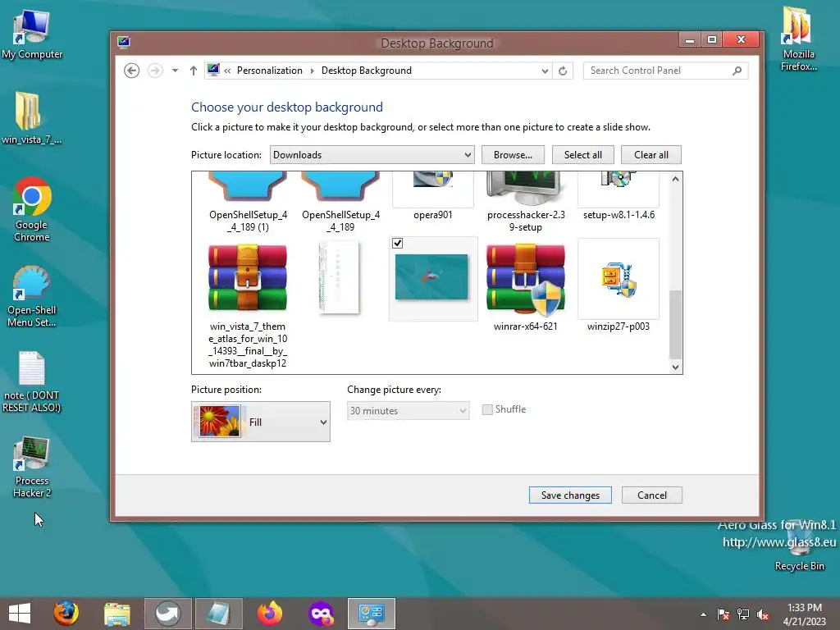The height and width of the screenshot is (630, 840).
Task: Click Desktop Background breadcrumb
Action: click(x=367, y=71)
